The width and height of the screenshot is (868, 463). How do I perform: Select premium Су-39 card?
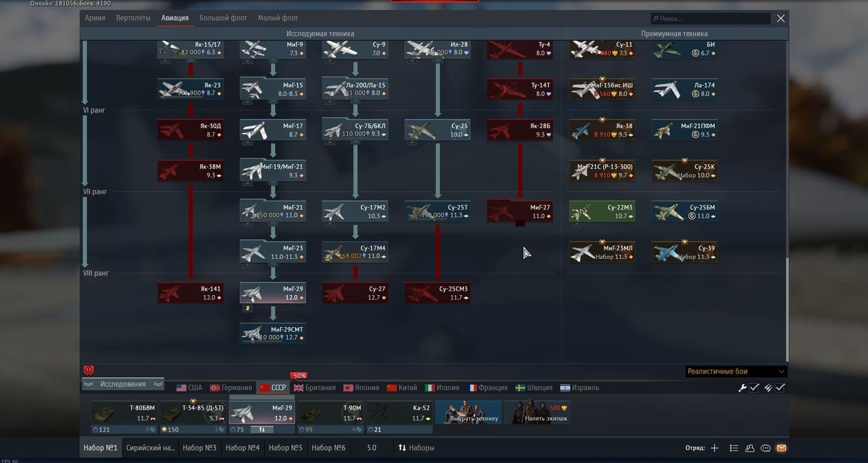pos(685,252)
